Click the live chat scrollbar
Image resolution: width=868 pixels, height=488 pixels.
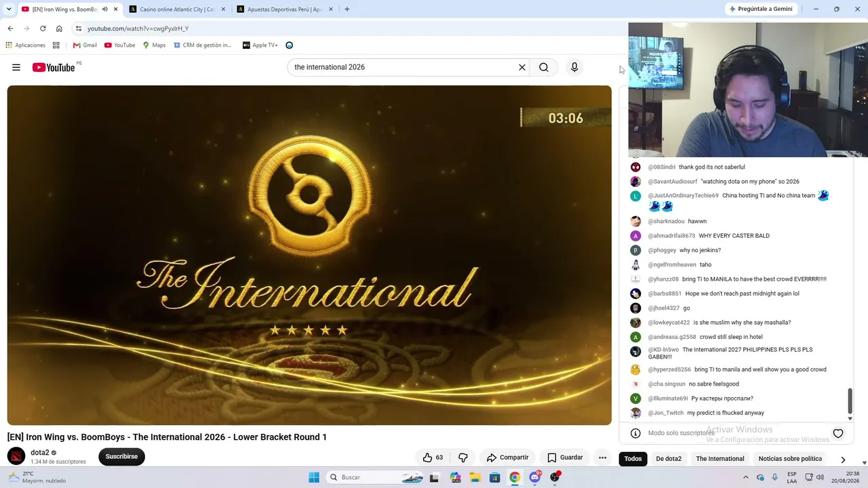(x=850, y=401)
